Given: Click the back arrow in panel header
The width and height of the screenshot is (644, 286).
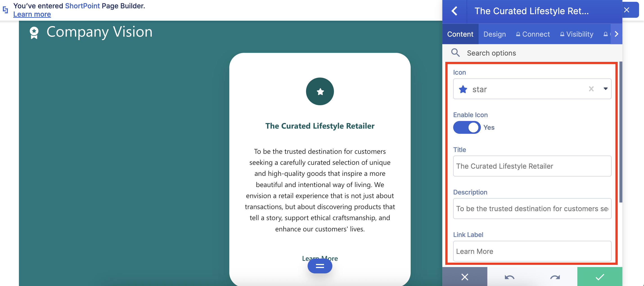Looking at the screenshot, I should pyautogui.click(x=454, y=11).
